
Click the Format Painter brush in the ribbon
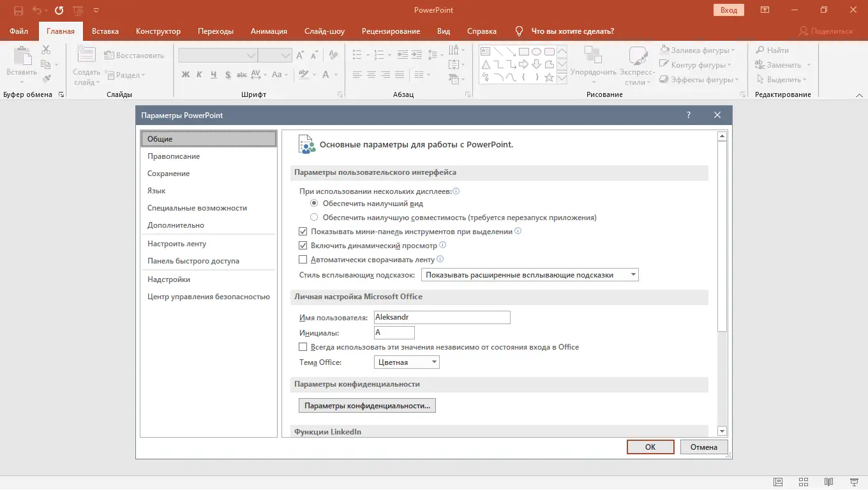tap(46, 79)
